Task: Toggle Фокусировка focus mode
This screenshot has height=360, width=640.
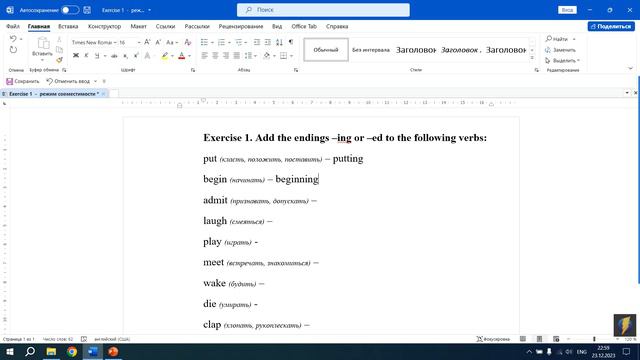Action: [493, 339]
